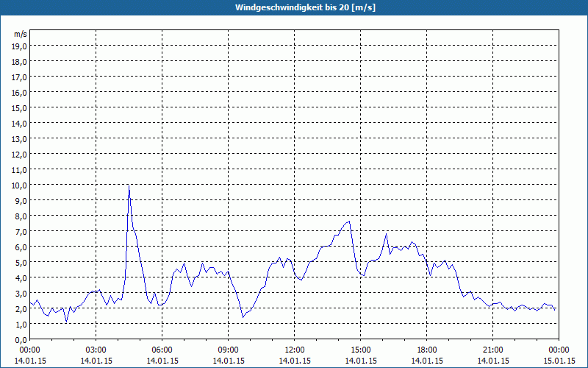Select the 14,0 y-axis label
Image resolution: width=588 pixels, height=368 pixels.
pyautogui.click(x=20, y=124)
